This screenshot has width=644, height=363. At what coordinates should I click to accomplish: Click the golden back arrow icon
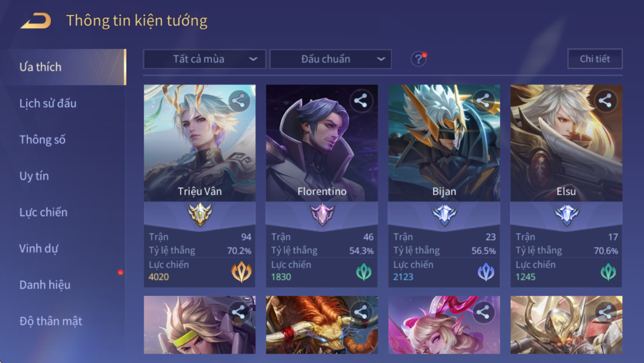pos(36,21)
